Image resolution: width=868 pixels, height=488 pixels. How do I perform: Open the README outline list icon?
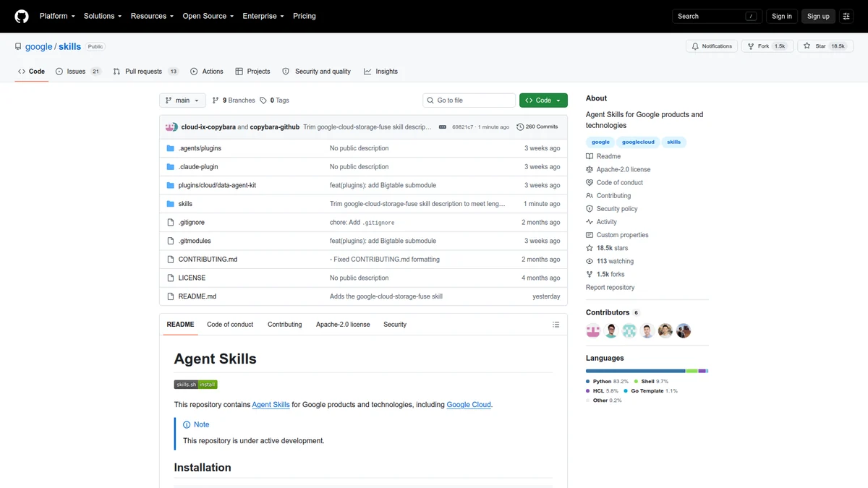tap(556, 325)
